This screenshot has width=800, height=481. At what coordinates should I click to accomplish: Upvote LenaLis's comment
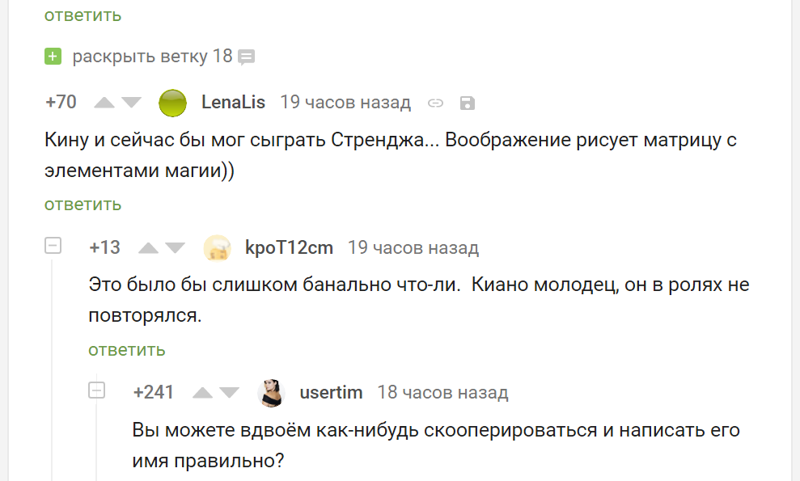pos(104,102)
